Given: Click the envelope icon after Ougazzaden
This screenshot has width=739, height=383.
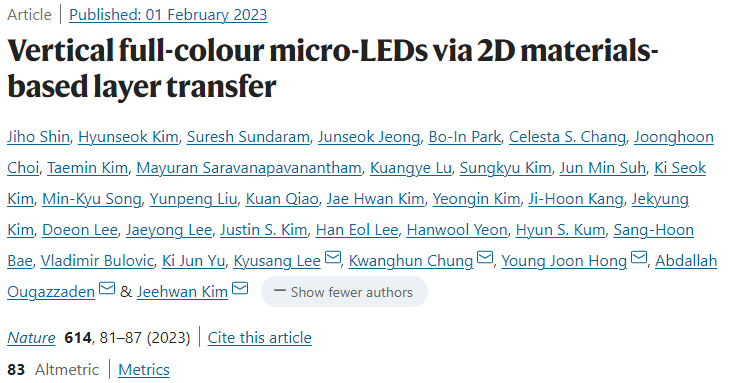Looking at the screenshot, I should (107, 289).
